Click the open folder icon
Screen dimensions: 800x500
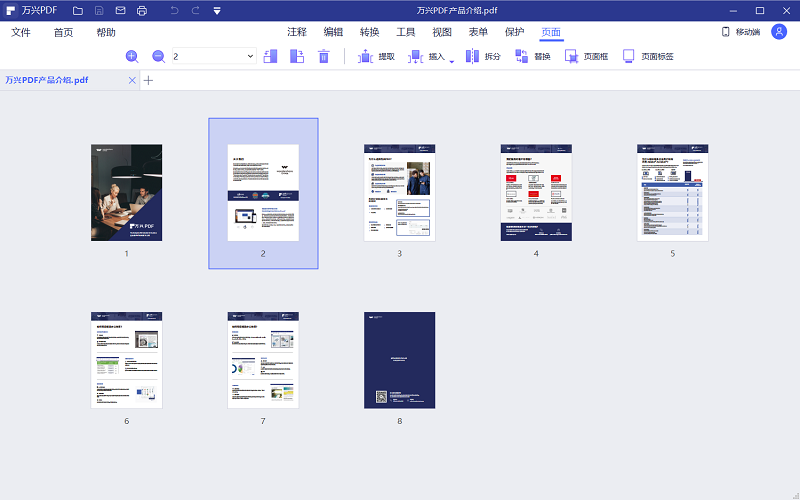tap(78, 10)
